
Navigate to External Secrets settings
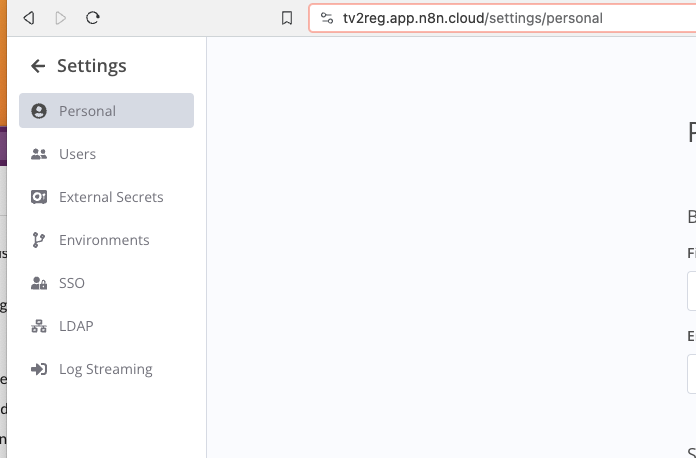(111, 197)
